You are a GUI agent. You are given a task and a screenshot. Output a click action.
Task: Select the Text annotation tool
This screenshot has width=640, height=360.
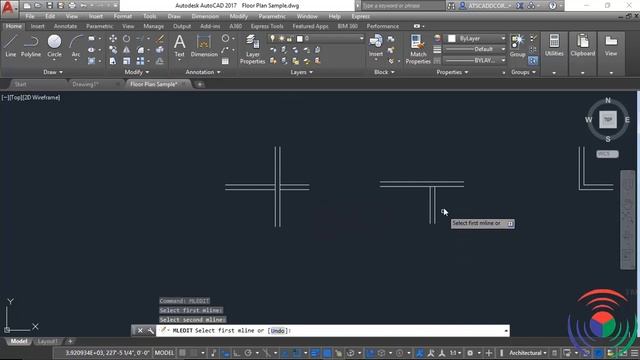179,46
